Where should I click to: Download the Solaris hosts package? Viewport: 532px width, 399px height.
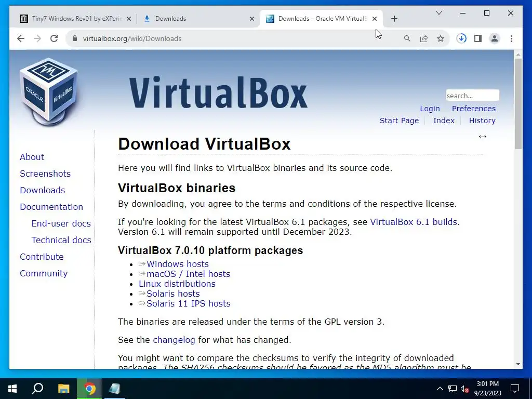coord(173,294)
